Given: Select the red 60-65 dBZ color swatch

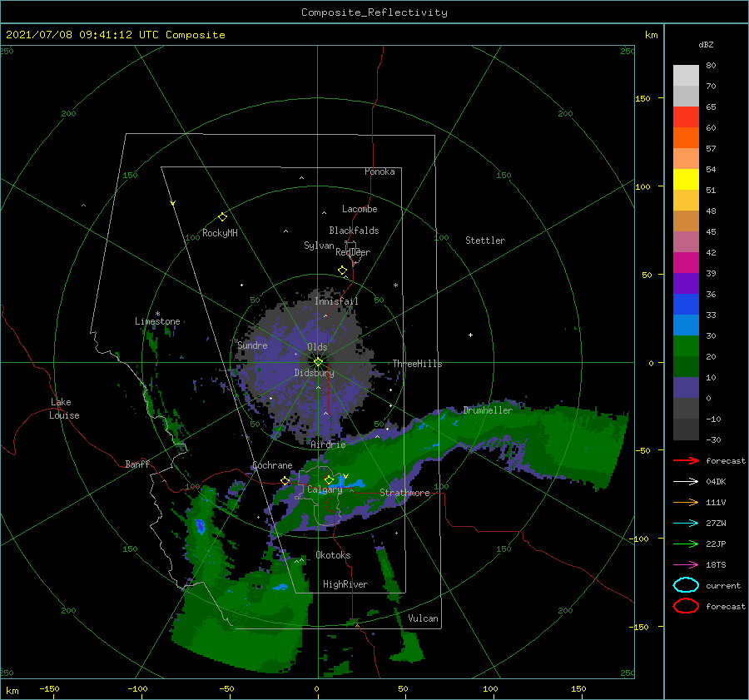Looking at the screenshot, I should click(686, 117).
